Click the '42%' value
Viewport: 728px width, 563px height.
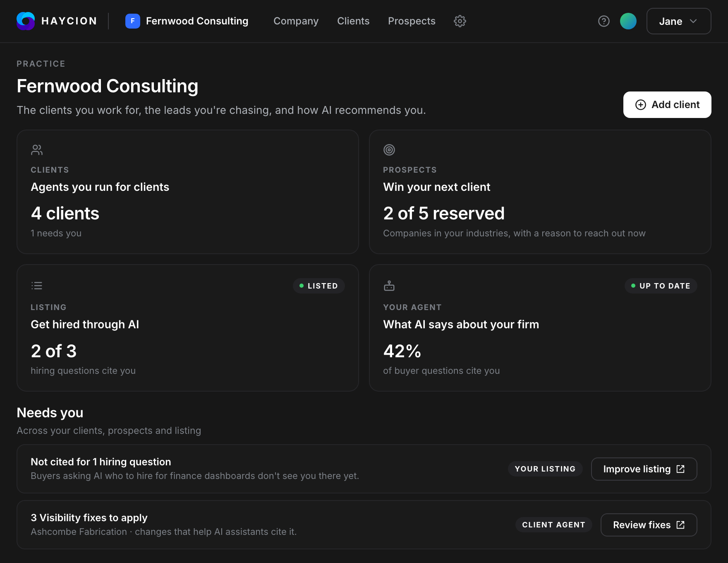[402, 351]
